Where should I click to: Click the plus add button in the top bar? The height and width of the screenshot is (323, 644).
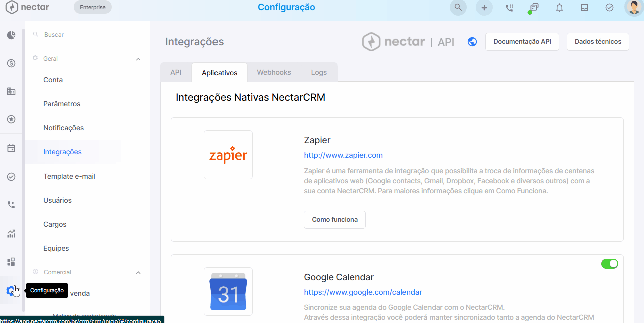click(x=484, y=7)
